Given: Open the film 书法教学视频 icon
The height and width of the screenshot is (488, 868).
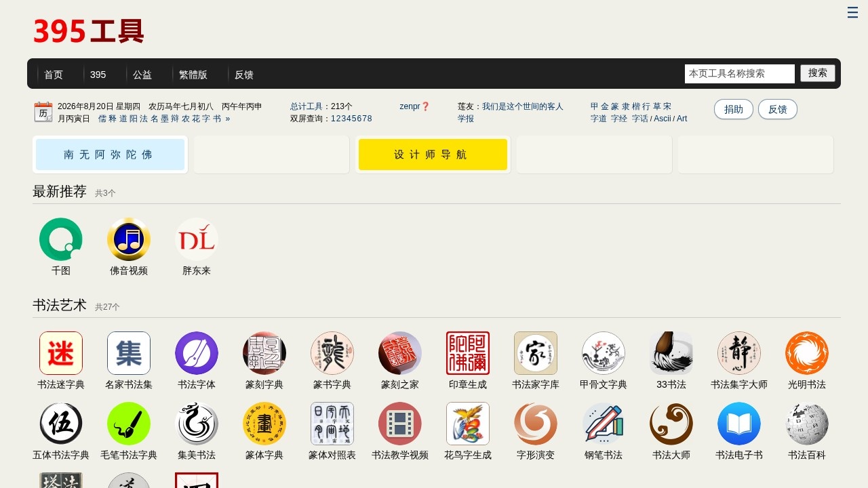Looking at the screenshot, I should pos(400,424).
